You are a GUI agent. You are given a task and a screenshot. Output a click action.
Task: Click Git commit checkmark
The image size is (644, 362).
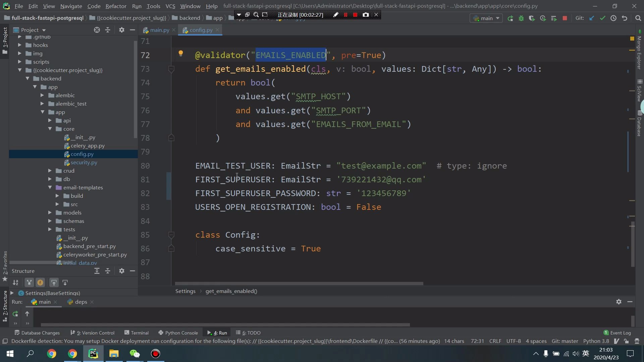pos(602,18)
